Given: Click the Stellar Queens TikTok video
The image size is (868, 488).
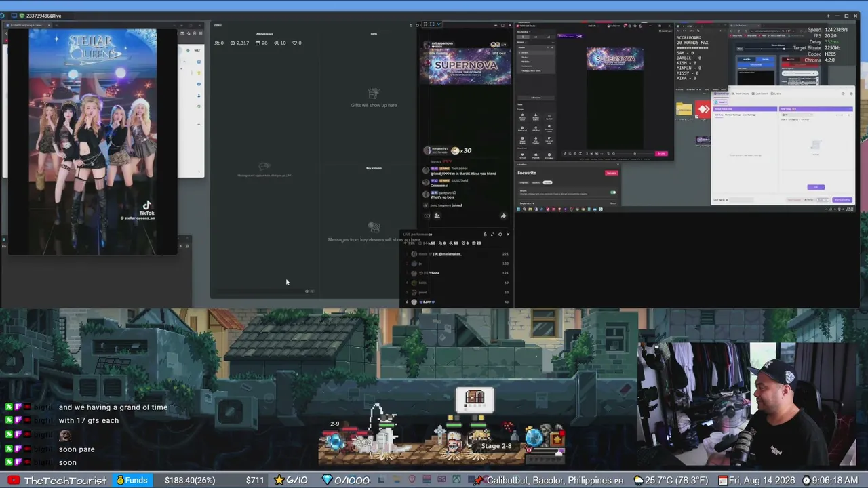Looking at the screenshot, I should click(92, 142).
